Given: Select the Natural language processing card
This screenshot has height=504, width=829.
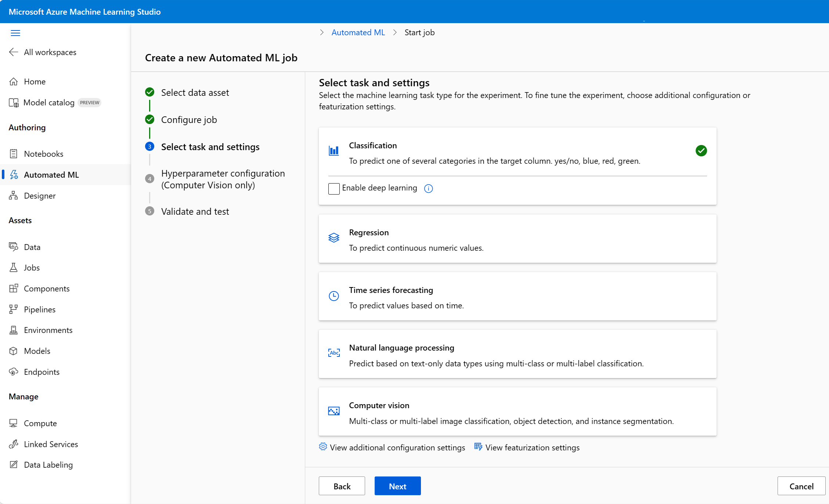Looking at the screenshot, I should [x=518, y=354].
